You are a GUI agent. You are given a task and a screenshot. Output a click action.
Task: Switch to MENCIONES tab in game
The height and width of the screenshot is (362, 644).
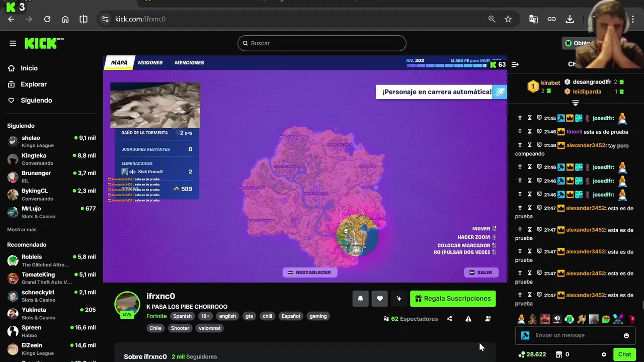pos(189,63)
